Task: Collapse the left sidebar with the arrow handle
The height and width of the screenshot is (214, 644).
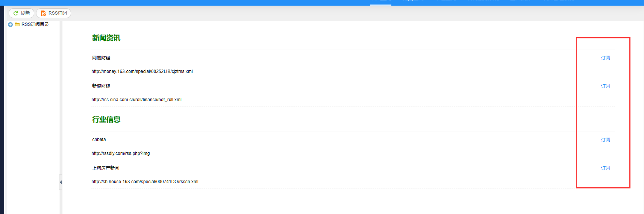Action: [x=61, y=182]
